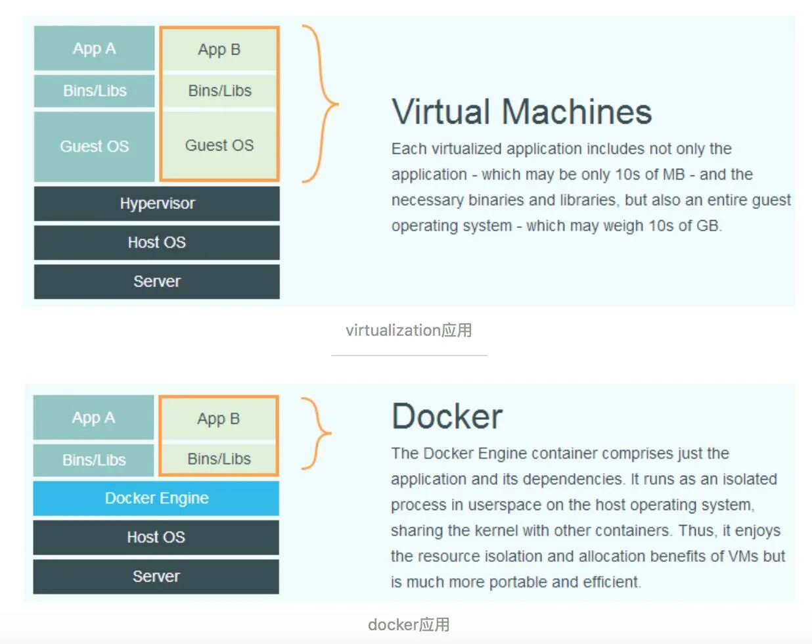Click the line starting "application and its dependencies"
The height and width of the screenshot is (644, 812).
pyautogui.click(x=584, y=479)
